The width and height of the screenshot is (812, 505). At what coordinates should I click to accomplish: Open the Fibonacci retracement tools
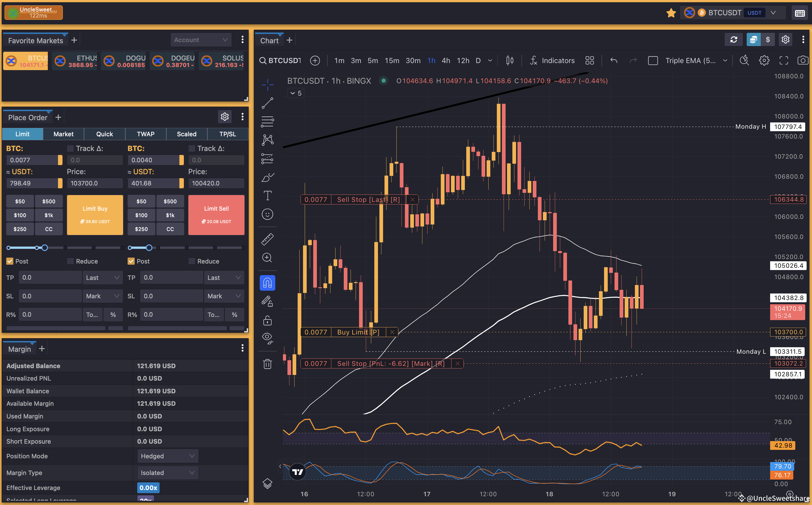pyautogui.click(x=267, y=122)
